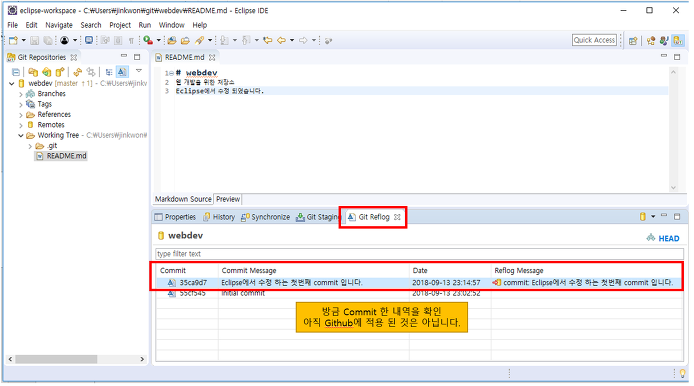Open the Project menu
Screen dimensions: 694x386
[120, 25]
